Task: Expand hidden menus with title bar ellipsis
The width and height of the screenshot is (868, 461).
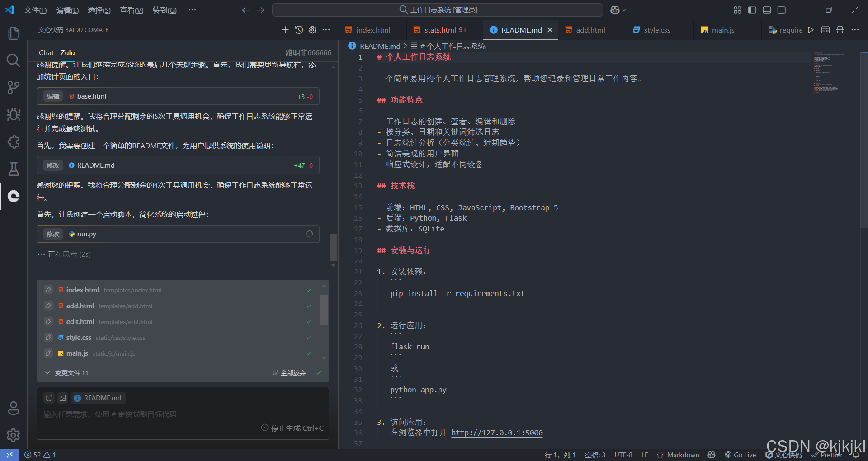Action: [192, 10]
